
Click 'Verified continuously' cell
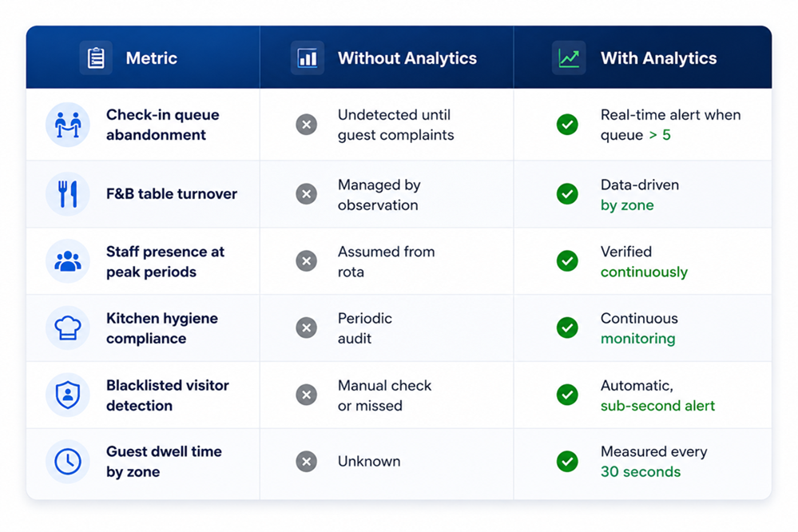(x=645, y=262)
